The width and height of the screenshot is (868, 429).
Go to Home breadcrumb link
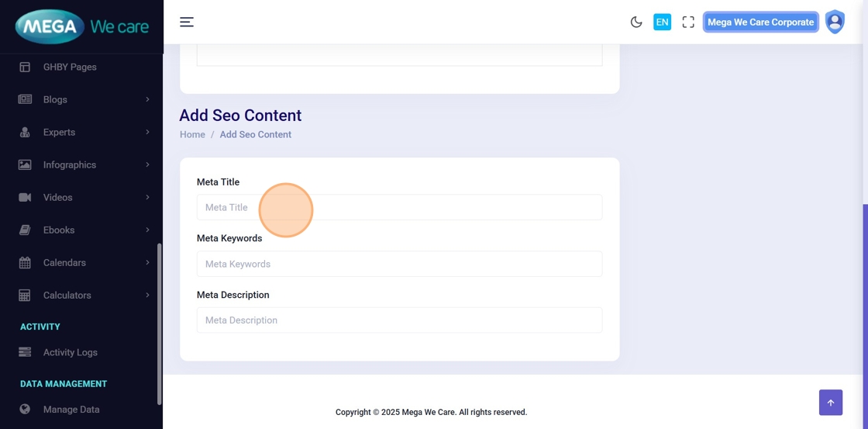tap(192, 134)
